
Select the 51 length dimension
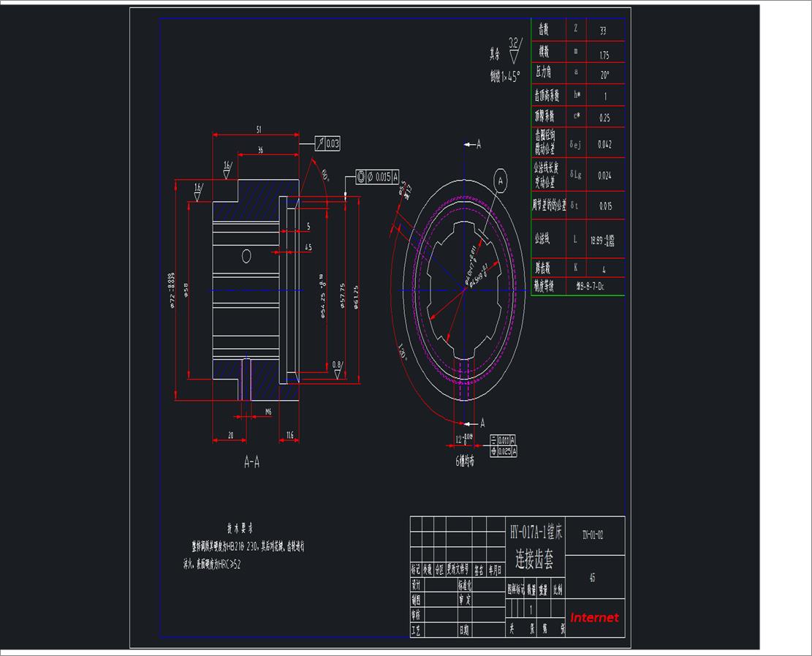point(259,129)
